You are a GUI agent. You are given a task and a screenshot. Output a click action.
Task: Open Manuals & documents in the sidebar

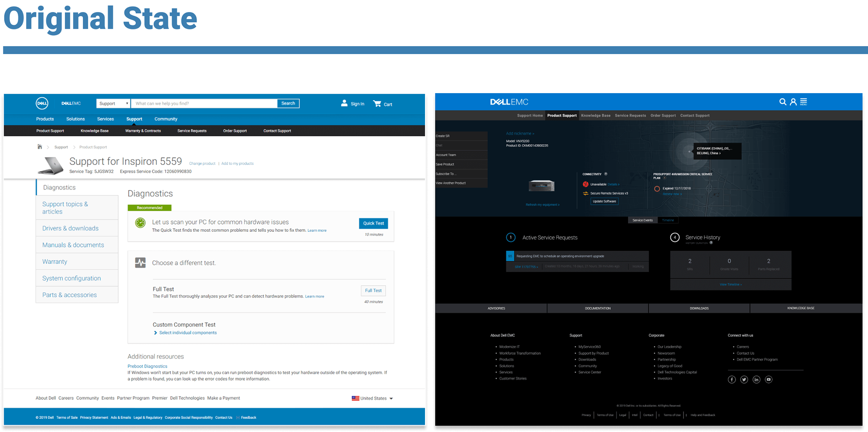(77, 245)
